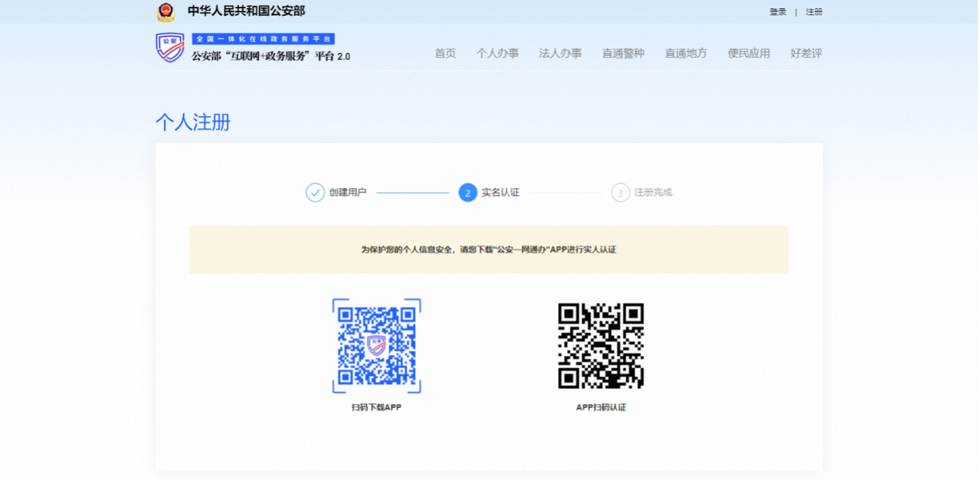
Task: Click the step 2 实名认证 circle indicator
Action: [466, 193]
